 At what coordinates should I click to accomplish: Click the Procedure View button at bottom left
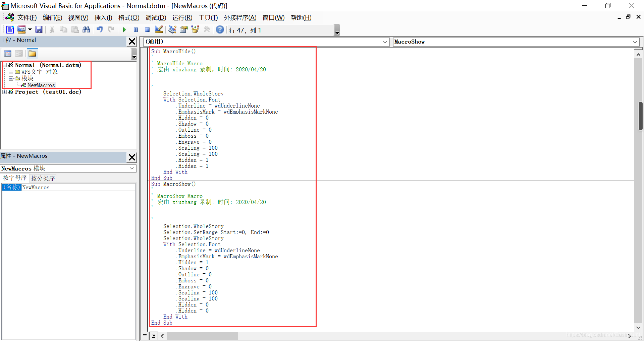tap(145, 335)
